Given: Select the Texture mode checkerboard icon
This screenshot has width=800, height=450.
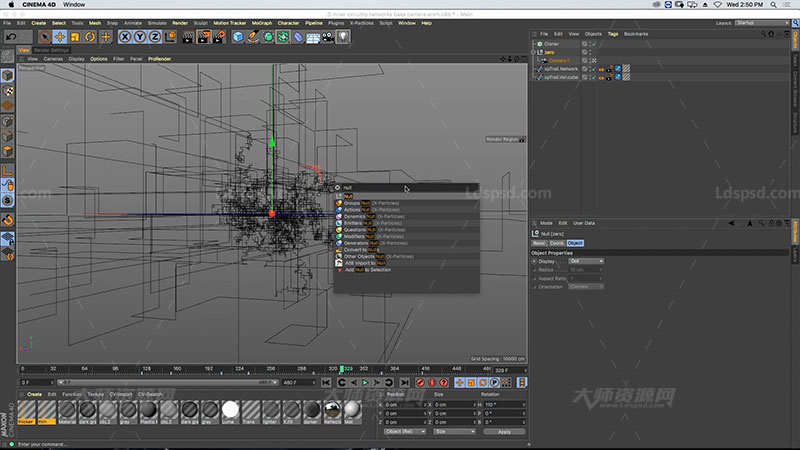Looking at the screenshot, I should tap(8, 91).
